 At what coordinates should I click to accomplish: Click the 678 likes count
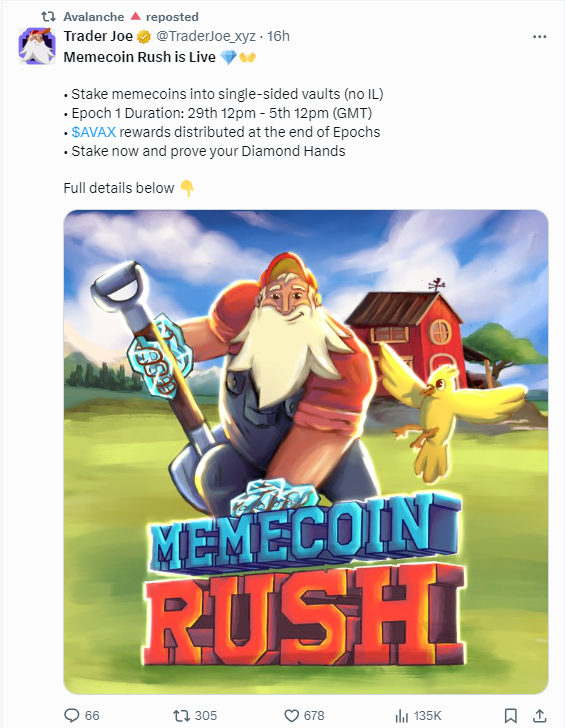[314, 715]
